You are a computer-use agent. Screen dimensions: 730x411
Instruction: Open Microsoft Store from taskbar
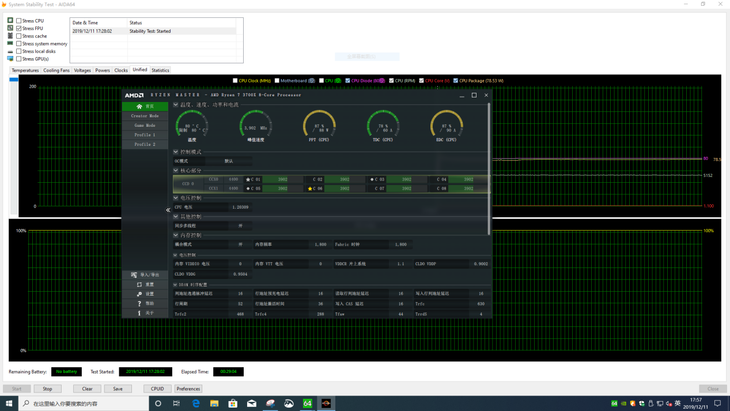233,403
